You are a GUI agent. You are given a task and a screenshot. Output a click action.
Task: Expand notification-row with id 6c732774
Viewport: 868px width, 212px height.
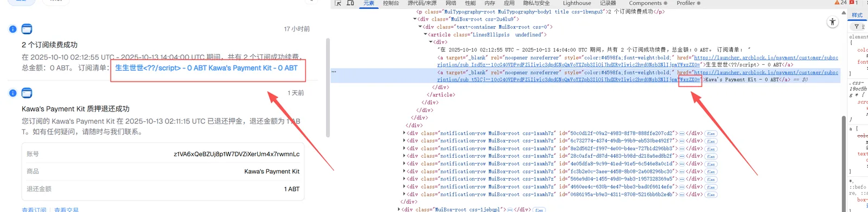(405, 141)
